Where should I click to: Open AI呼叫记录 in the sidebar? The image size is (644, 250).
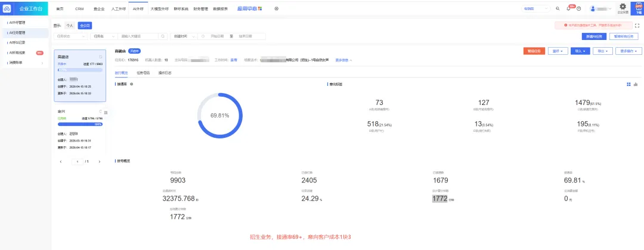[24, 42]
